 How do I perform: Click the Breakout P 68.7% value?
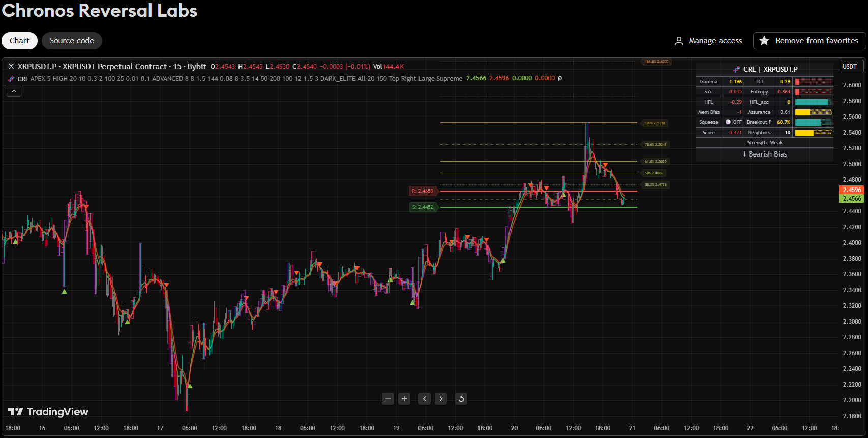point(784,122)
